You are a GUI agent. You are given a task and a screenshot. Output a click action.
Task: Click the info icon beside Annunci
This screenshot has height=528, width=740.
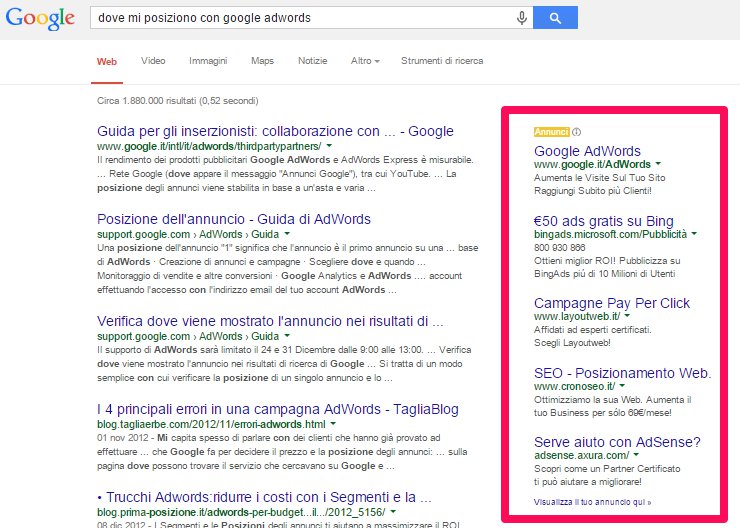[x=577, y=132]
